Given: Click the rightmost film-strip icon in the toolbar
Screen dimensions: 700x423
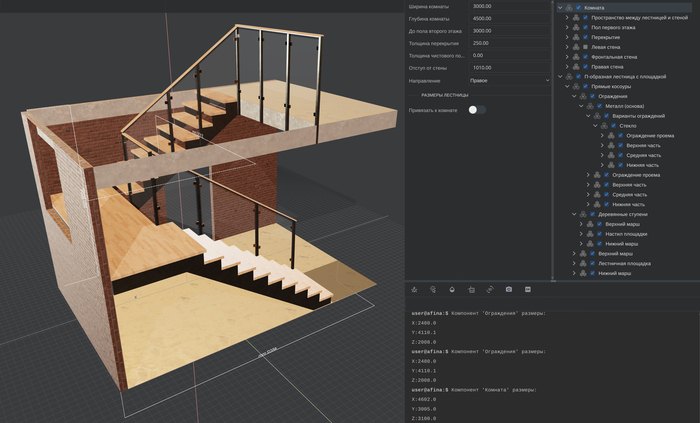Looking at the screenshot, I should tap(528, 289).
